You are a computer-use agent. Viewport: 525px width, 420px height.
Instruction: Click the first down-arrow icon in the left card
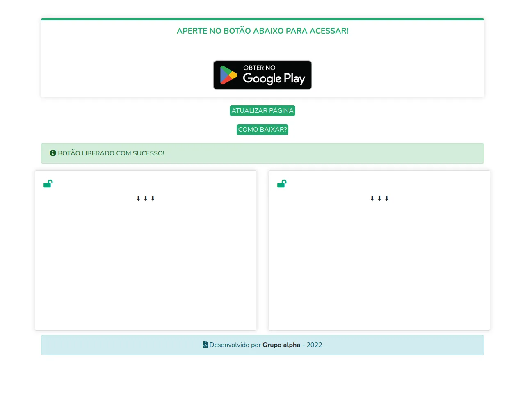tap(139, 198)
